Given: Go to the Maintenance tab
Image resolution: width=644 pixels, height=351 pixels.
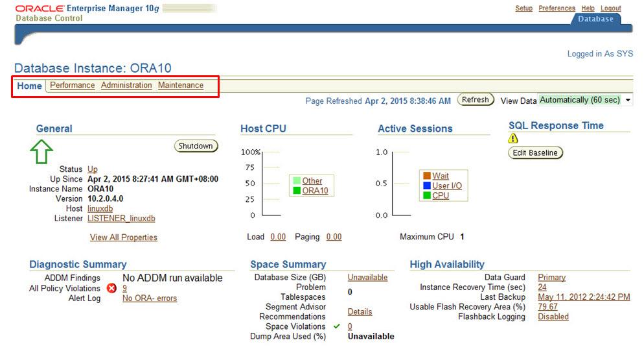Looking at the screenshot, I should tap(181, 85).
